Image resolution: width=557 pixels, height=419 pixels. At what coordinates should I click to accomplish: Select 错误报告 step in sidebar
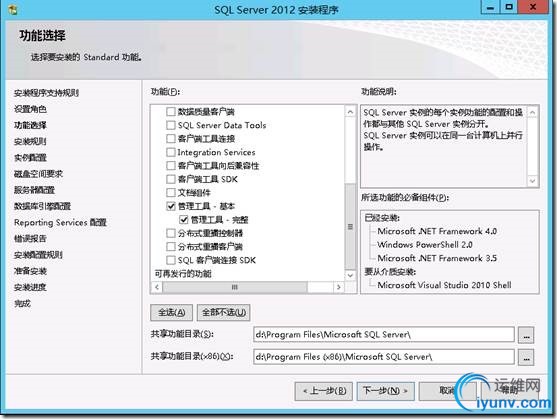point(30,239)
